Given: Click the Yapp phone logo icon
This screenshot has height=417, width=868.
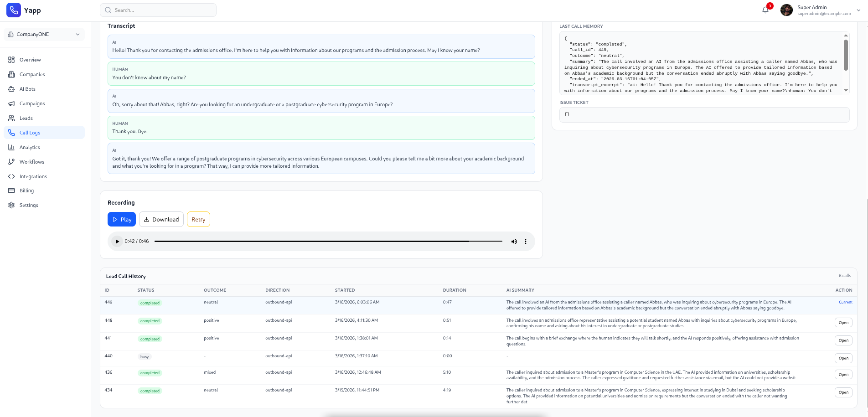Looking at the screenshot, I should point(14,10).
